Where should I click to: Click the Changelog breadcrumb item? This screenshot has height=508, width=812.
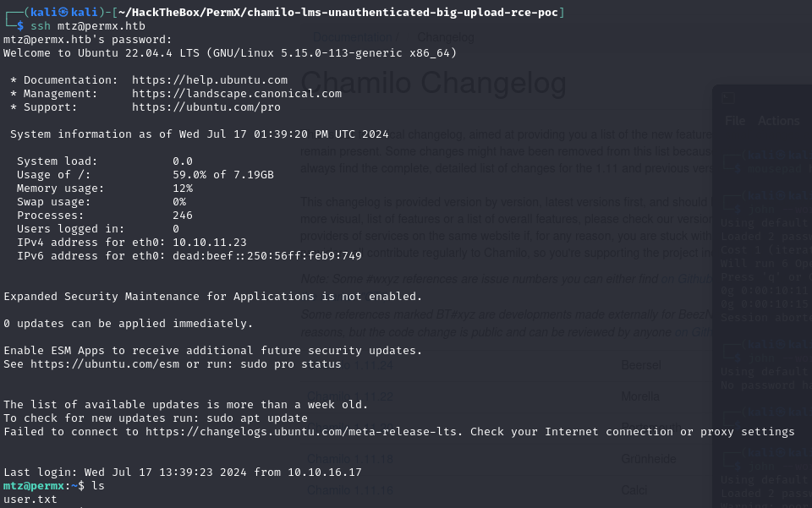pyautogui.click(x=446, y=37)
